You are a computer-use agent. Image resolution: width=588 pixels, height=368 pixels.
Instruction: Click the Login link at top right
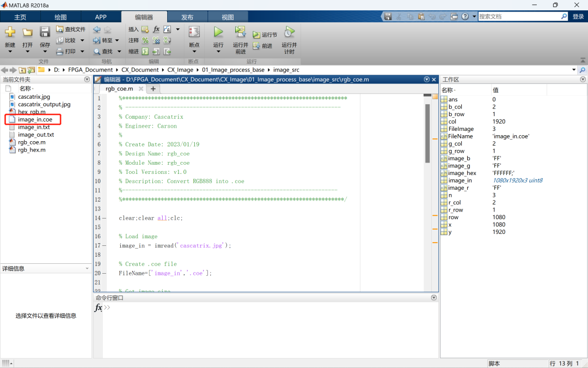(578, 17)
